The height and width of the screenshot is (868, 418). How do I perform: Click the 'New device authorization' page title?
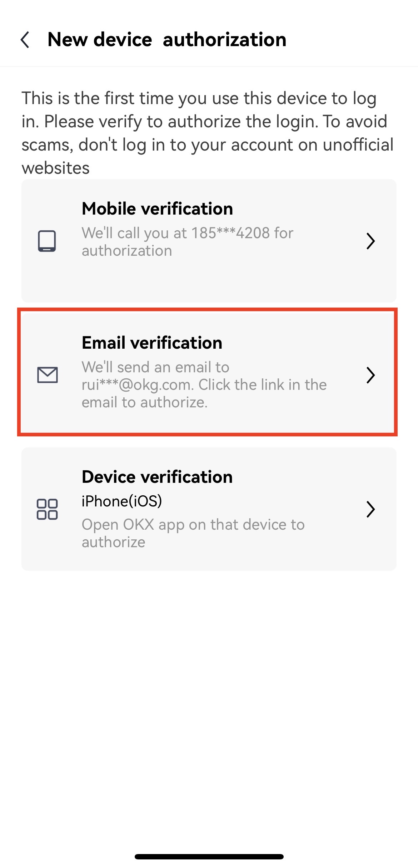[167, 39]
